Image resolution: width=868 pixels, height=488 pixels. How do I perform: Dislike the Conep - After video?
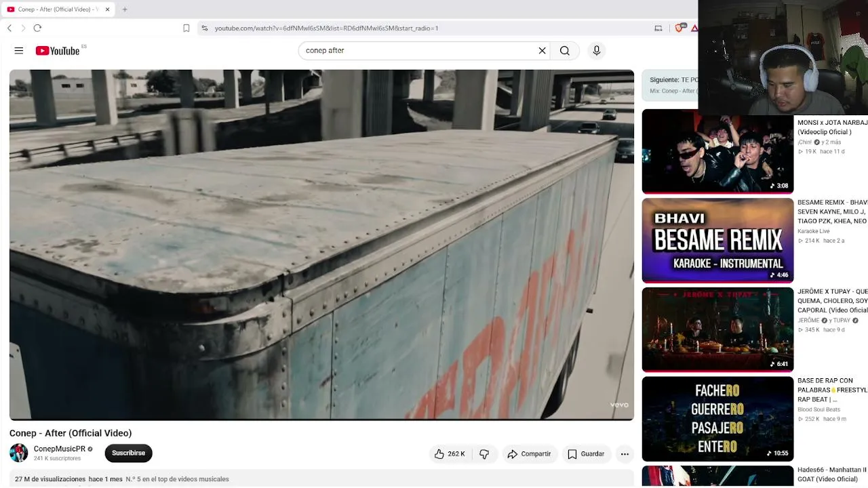click(484, 454)
